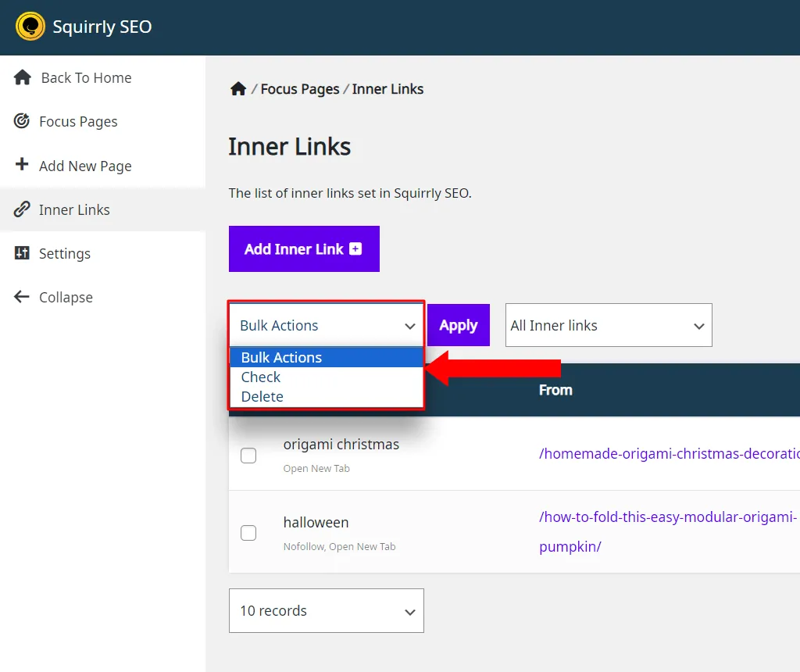Go to Focus Pages in the breadcrumb
The height and width of the screenshot is (672, 800).
click(x=300, y=89)
